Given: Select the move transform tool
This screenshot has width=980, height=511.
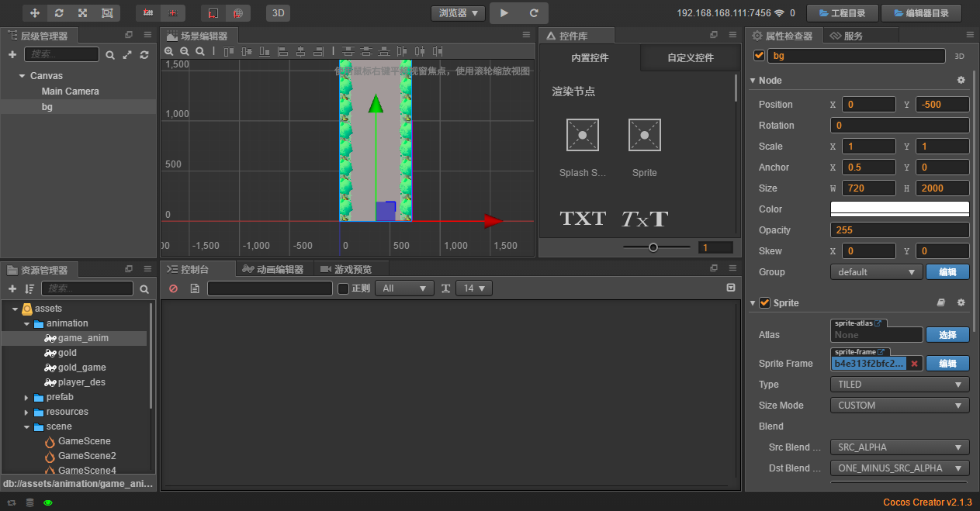Looking at the screenshot, I should click(x=35, y=13).
